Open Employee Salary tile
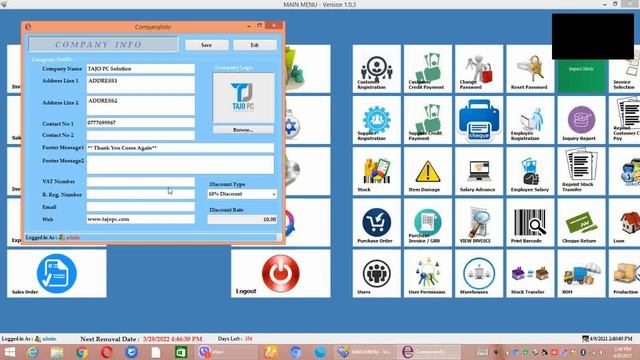This screenshot has width=640, height=360. pyautogui.click(x=530, y=171)
